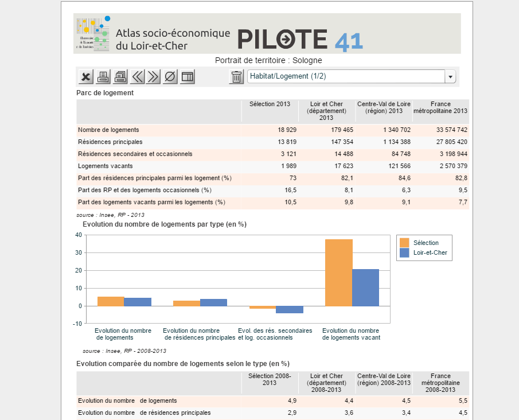Click the Observatoire logo in the header
519x420 pixels.
pos(93,33)
